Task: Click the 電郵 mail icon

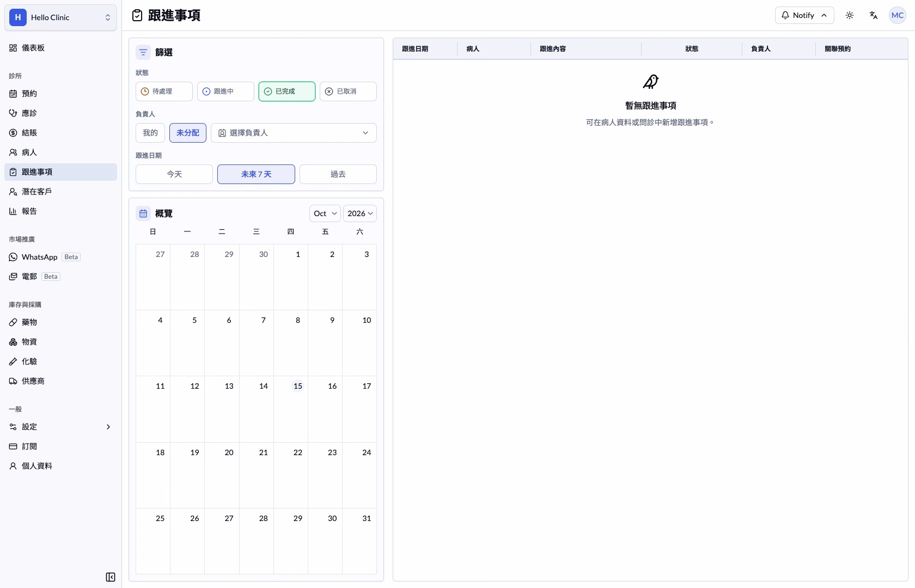Action: click(13, 277)
